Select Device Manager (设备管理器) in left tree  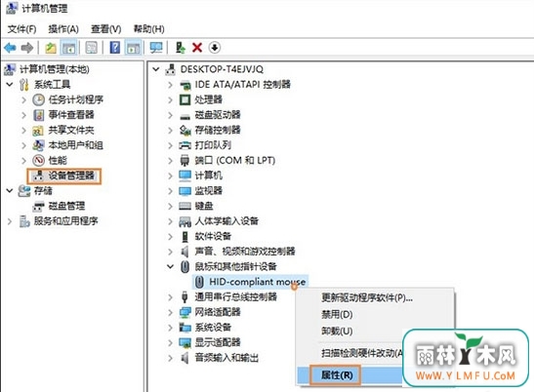pos(71,176)
